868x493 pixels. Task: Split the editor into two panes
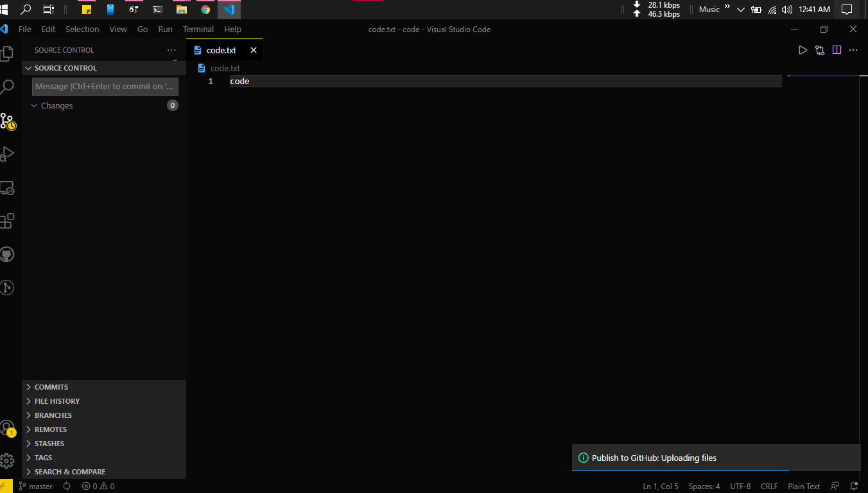pos(837,49)
